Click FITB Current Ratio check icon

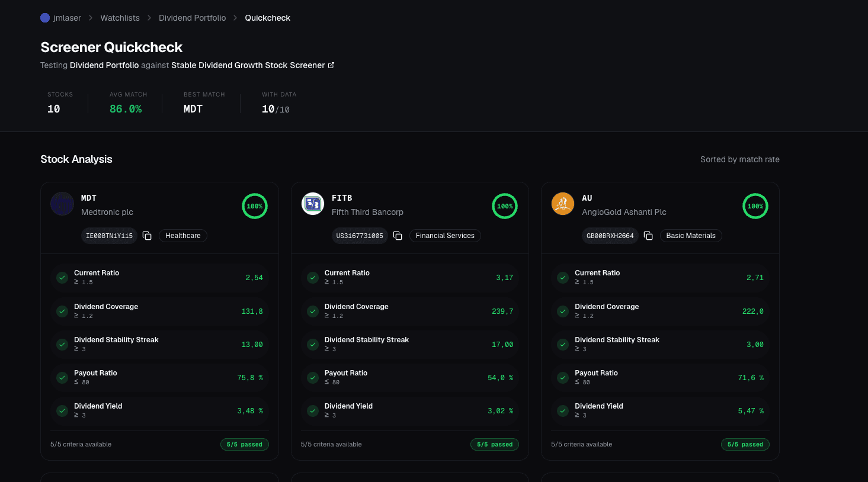tap(313, 278)
